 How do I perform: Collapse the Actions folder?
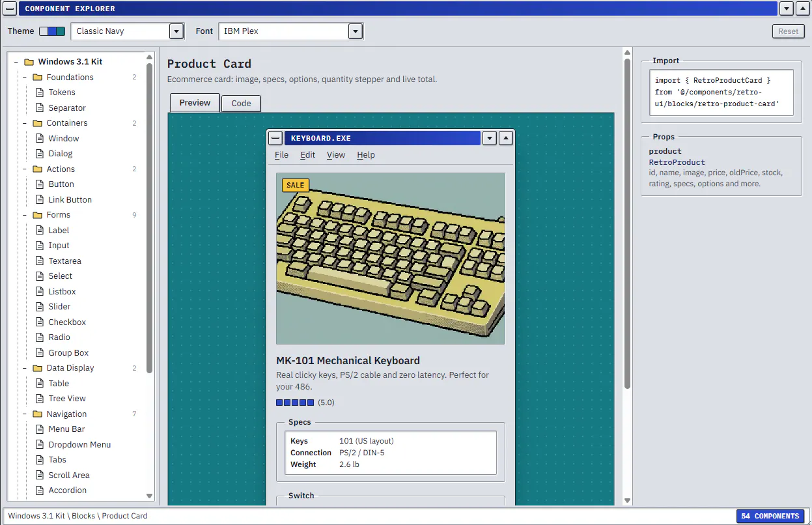[24, 169]
